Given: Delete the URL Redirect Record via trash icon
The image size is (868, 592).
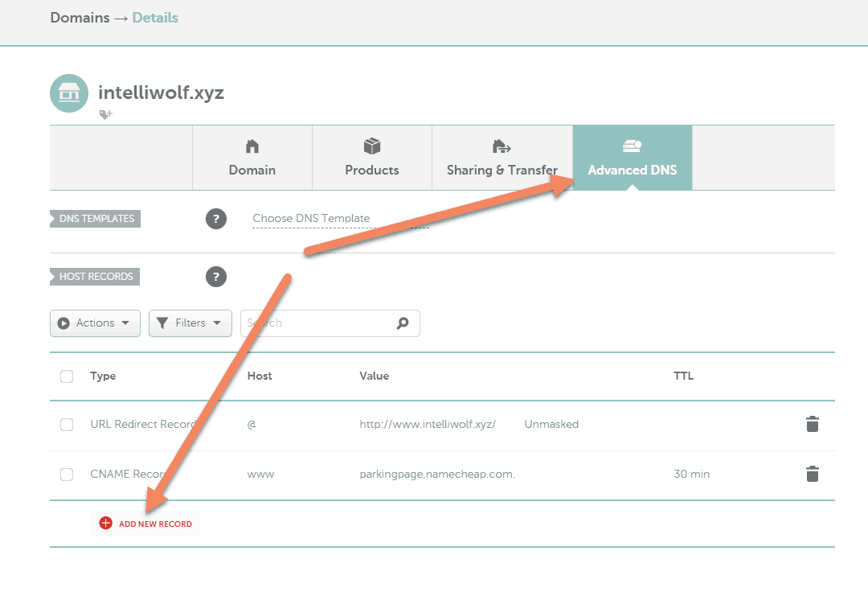Looking at the screenshot, I should pyautogui.click(x=812, y=424).
